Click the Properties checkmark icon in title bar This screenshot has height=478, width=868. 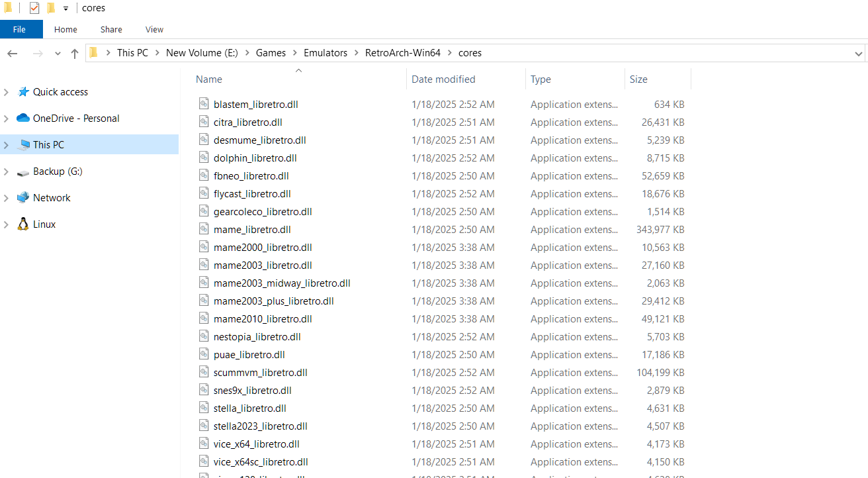point(34,8)
